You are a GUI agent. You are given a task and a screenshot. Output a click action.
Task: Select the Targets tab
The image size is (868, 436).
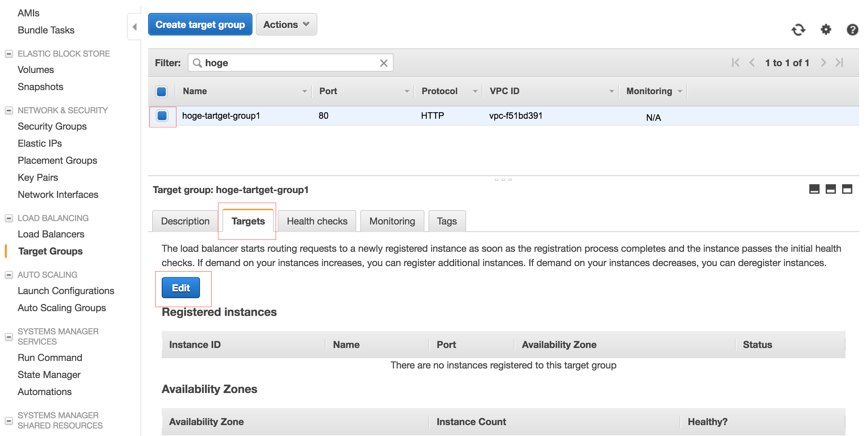point(248,221)
